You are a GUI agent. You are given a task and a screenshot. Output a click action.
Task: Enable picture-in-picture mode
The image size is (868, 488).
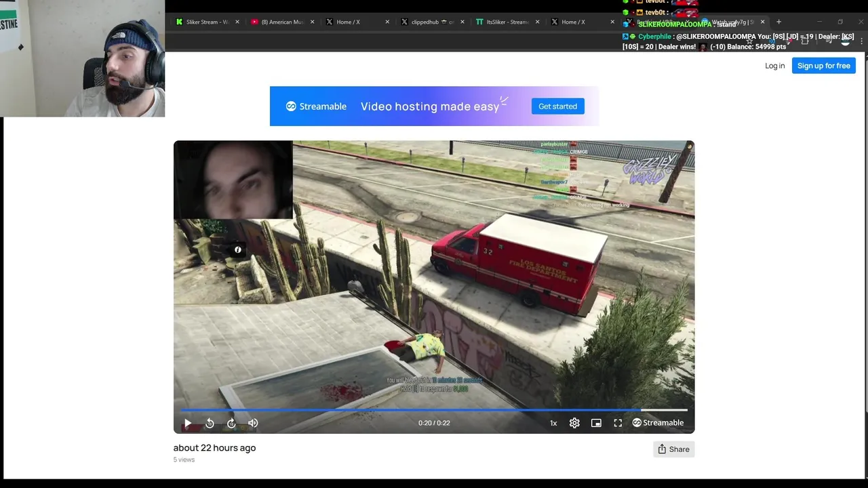coord(596,423)
